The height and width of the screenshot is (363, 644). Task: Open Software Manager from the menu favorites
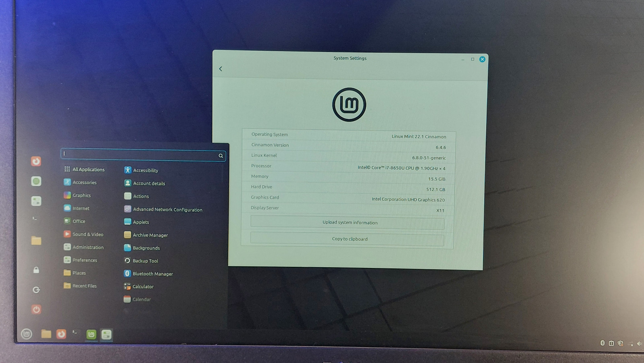click(x=36, y=181)
